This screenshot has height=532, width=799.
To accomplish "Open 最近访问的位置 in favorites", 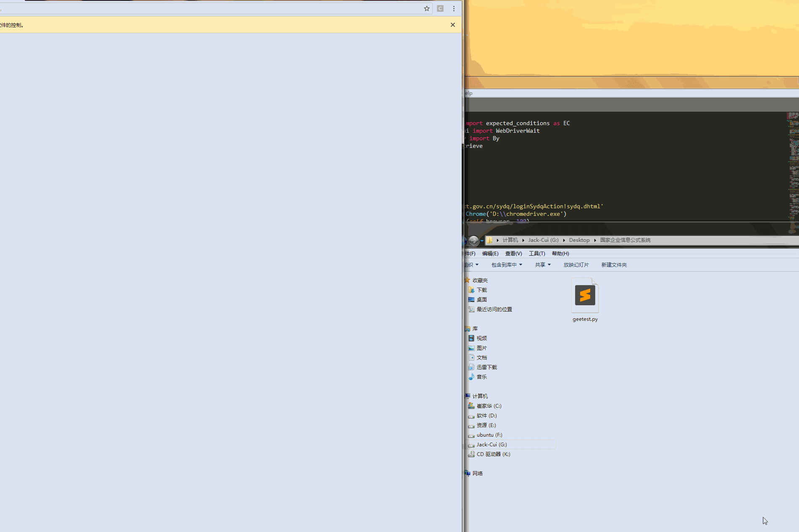I will [x=494, y=309].
